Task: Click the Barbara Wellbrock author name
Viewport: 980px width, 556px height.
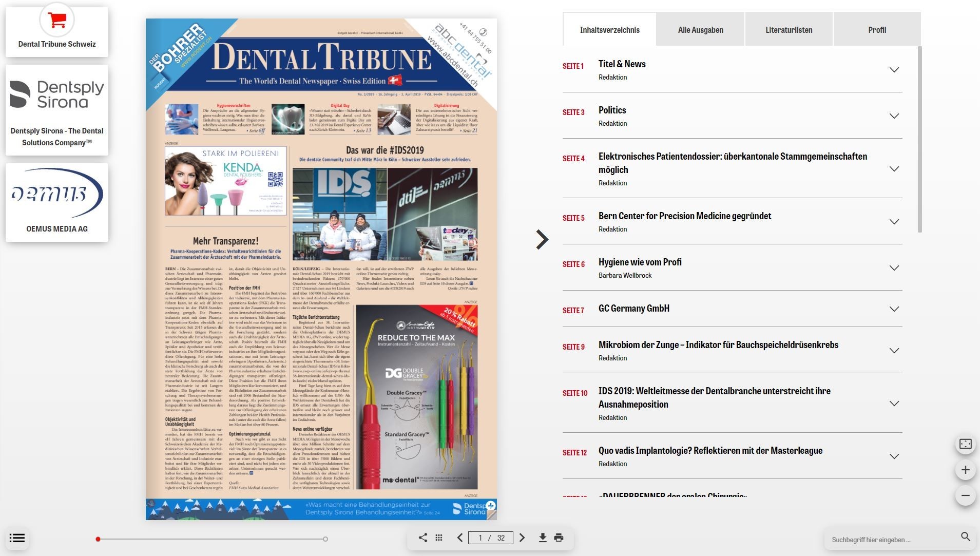Action: (x=625, y=276)
